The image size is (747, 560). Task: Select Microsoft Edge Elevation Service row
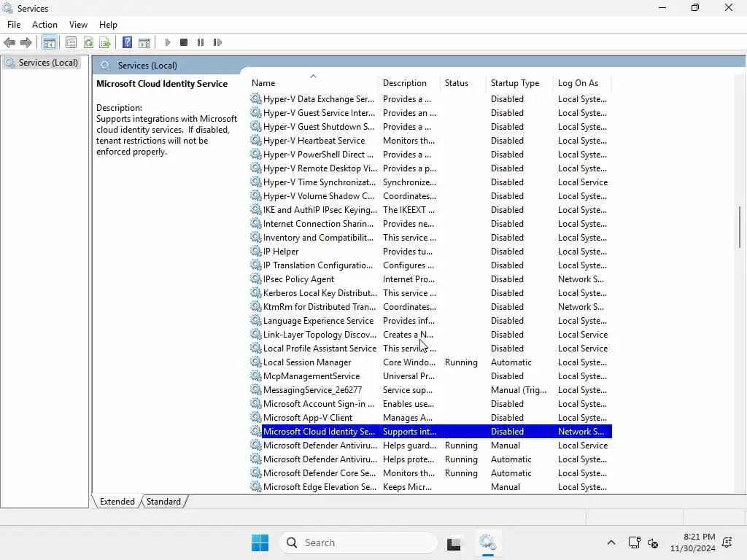coord(430,486)
